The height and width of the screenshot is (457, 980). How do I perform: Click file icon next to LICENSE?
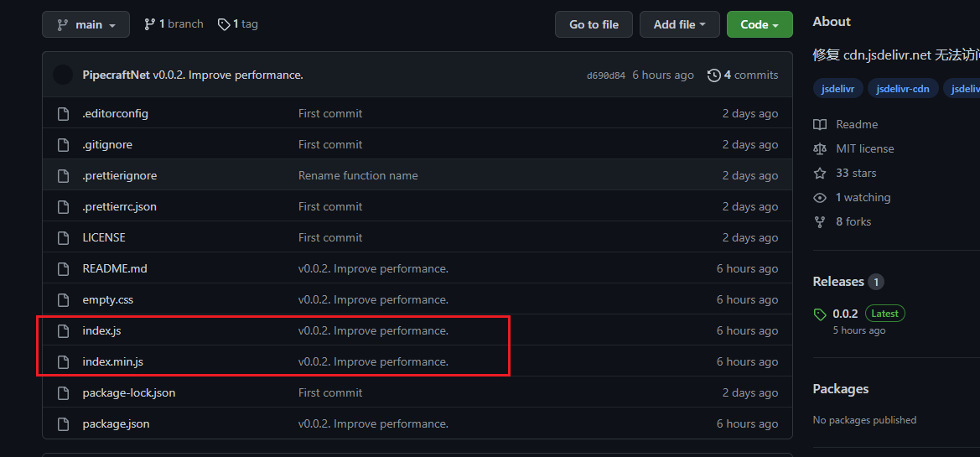point(63,237)
